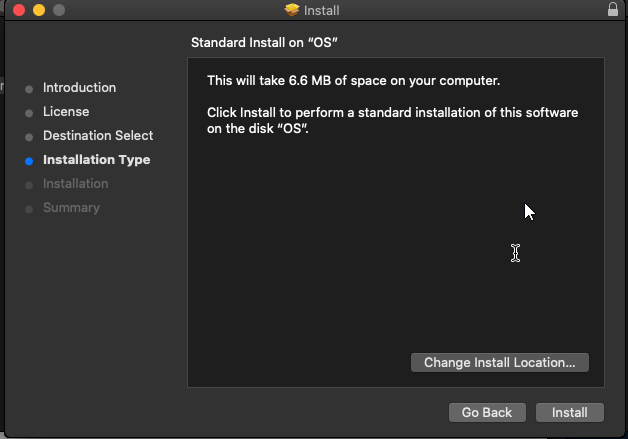Click the bullet next to Introduction
The image size is (628, 439).
(29, 88)
